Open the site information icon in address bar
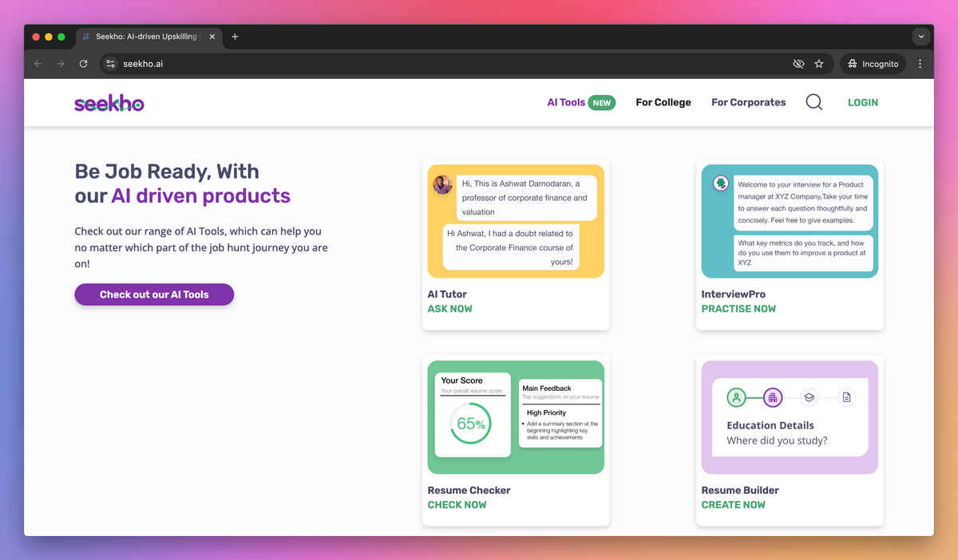Screen dimensions: 958x560 click(111, 64)
